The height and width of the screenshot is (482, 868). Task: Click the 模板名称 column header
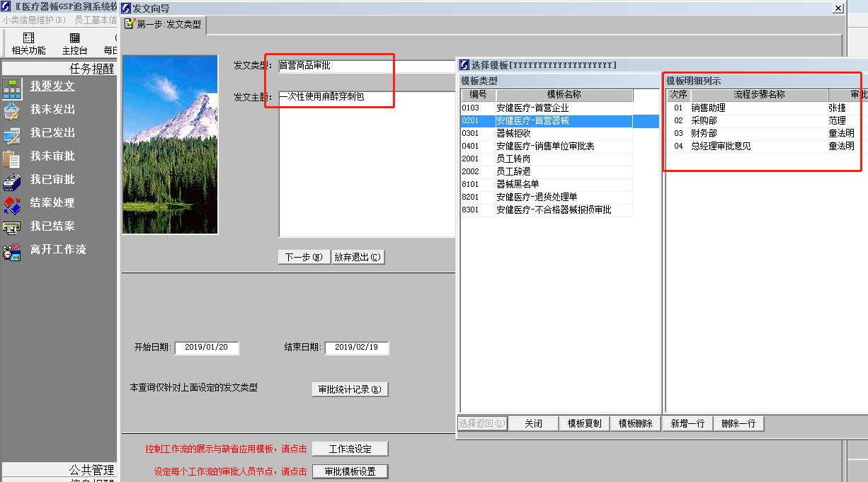[x=564, y=95]
